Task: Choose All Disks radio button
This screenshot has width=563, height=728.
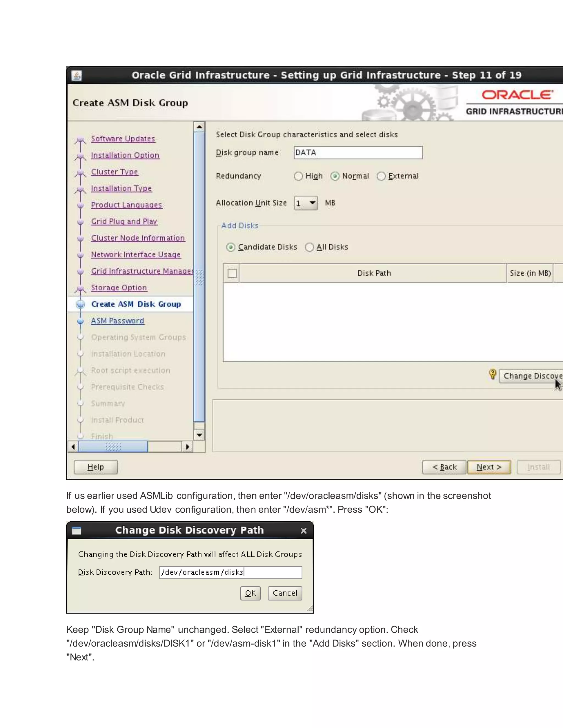Action: (310, 247)
